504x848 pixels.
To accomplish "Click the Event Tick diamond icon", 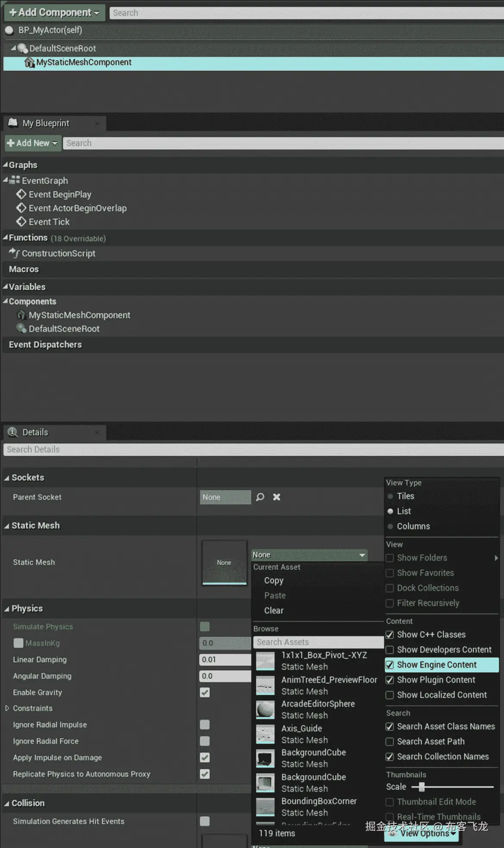I will (21, 222).
